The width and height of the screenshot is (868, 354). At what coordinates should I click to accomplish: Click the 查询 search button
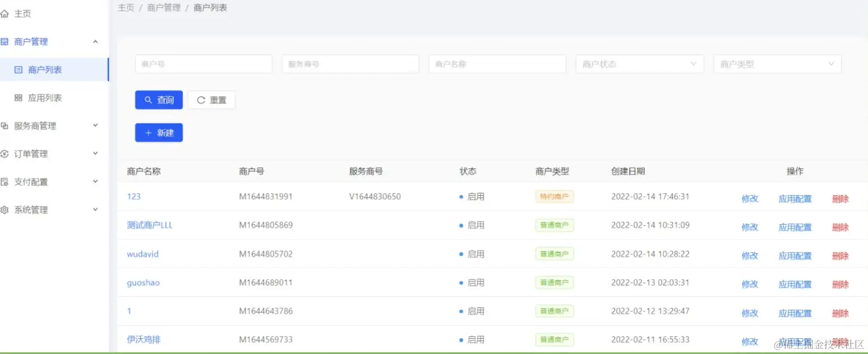coord(159,100)
